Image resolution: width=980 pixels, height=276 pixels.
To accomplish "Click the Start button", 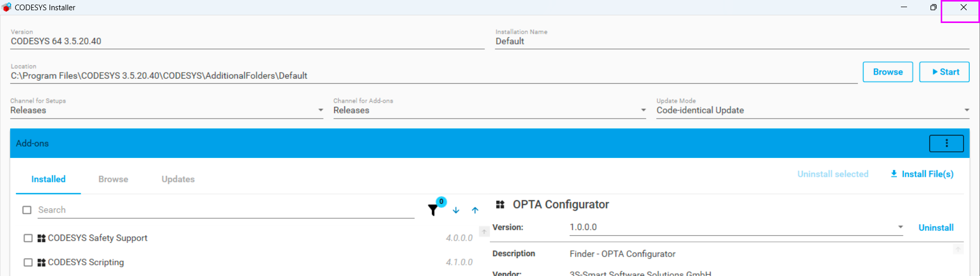I will [x=944, y=72].
